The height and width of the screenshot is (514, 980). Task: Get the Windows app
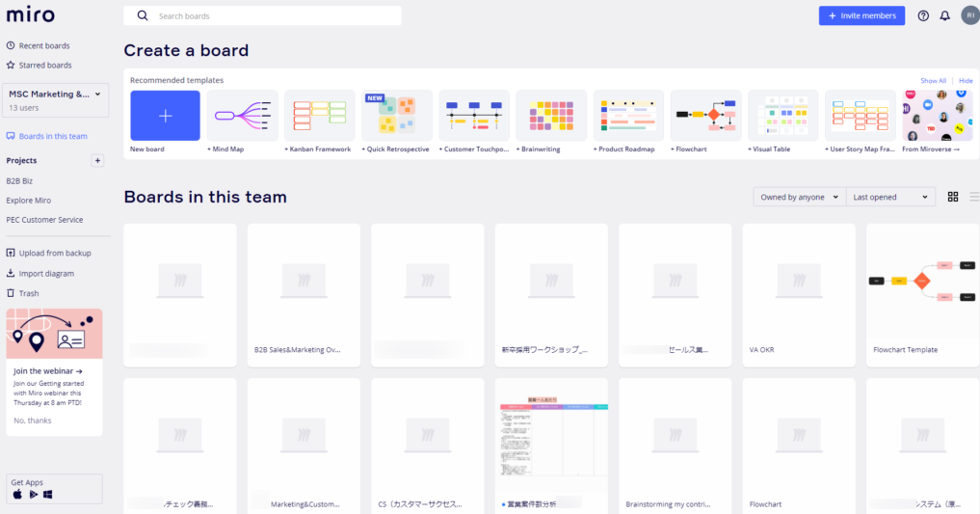coord(47,494)
